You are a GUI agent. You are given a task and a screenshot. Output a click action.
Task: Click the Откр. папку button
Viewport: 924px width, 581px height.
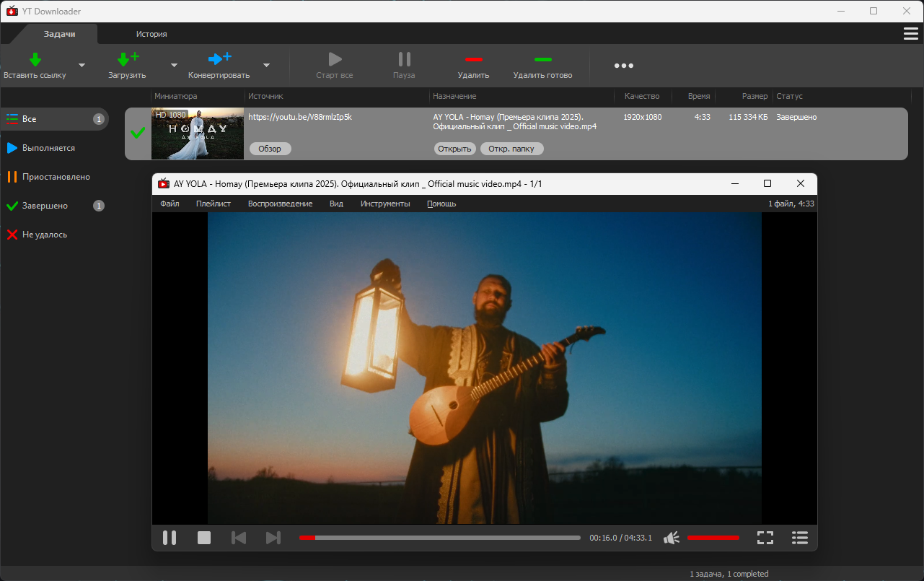[511, 149]
